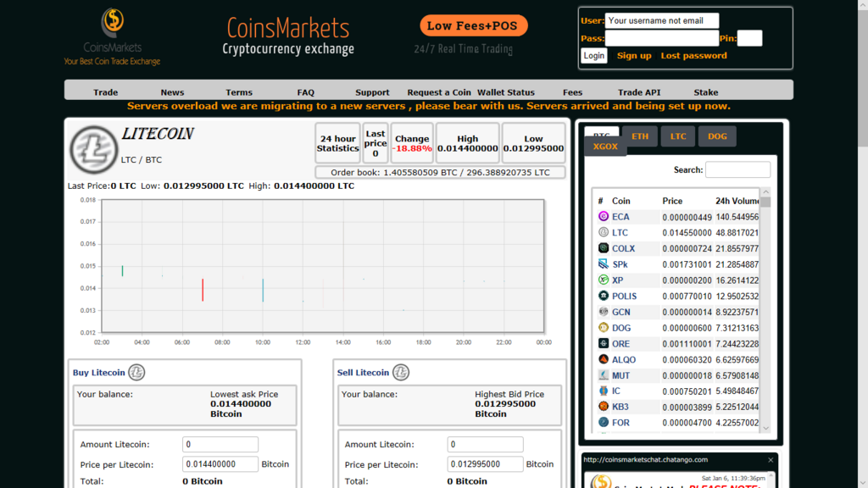Open the Support menu item

[x=372, y=92]
